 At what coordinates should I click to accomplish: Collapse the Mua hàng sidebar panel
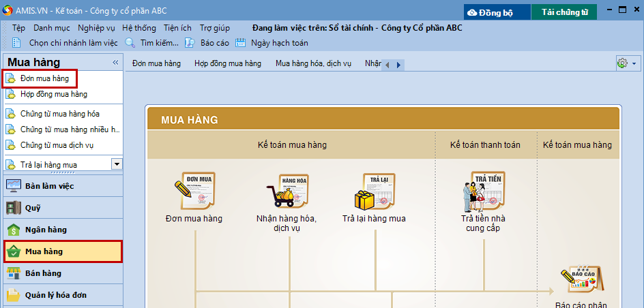(115, 63)
